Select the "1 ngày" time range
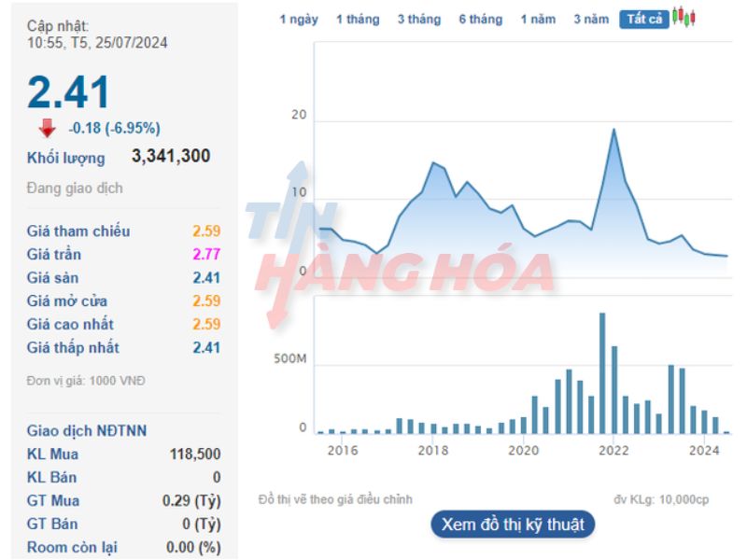Image resolution: width=747 pixels, height=560 pixels. (x=299, y=20)
